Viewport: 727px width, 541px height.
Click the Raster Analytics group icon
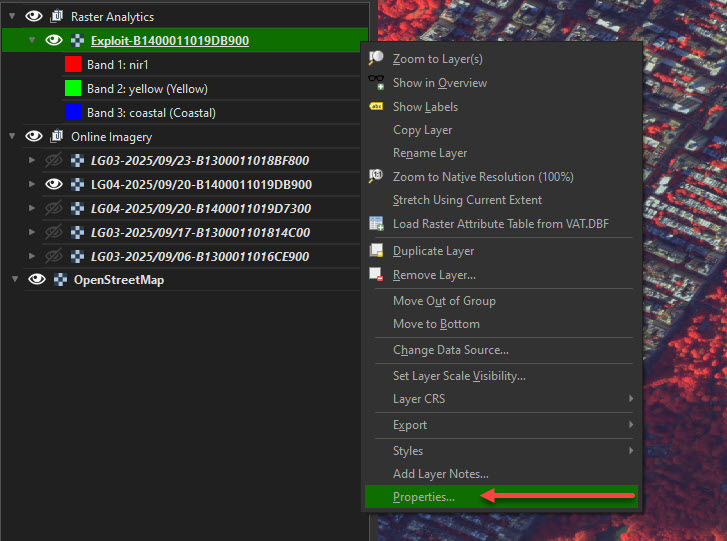coord(57,17)
